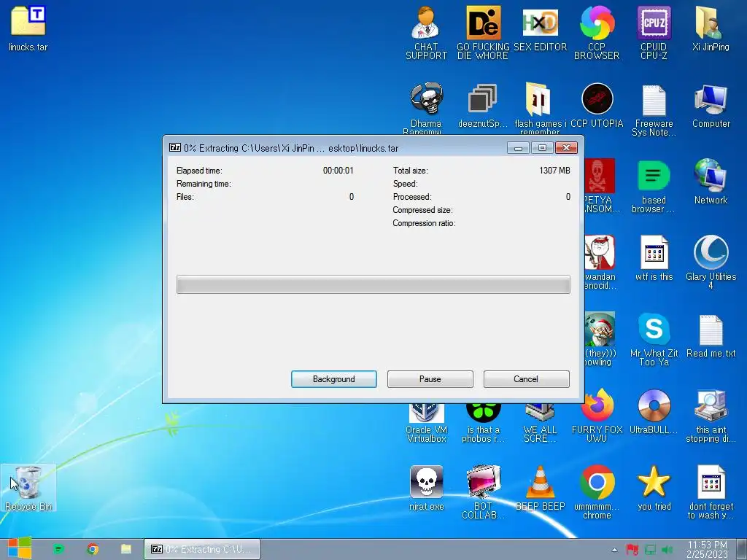Open the Recycle Bin
This screenshot has width=747, height=560.
[28, 488]
